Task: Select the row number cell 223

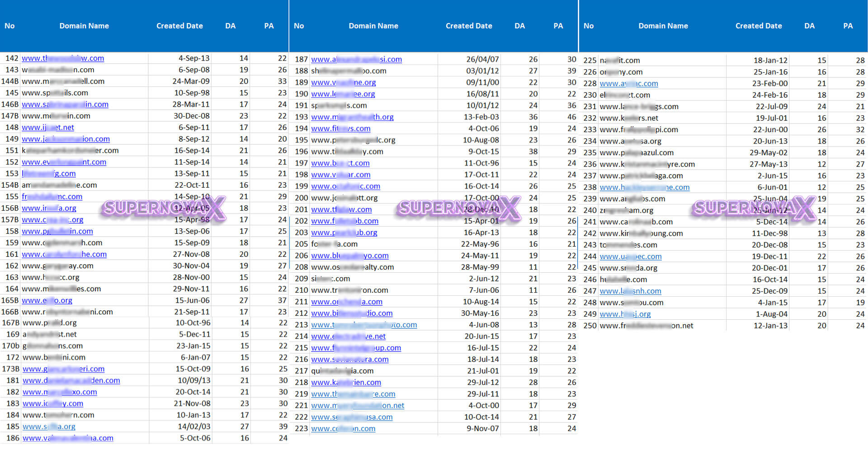Action: coord(301,429)
